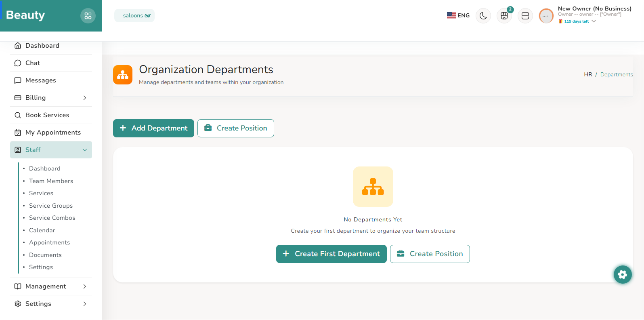
Task: Click the Book Services search icon
Action: [18, 115]
